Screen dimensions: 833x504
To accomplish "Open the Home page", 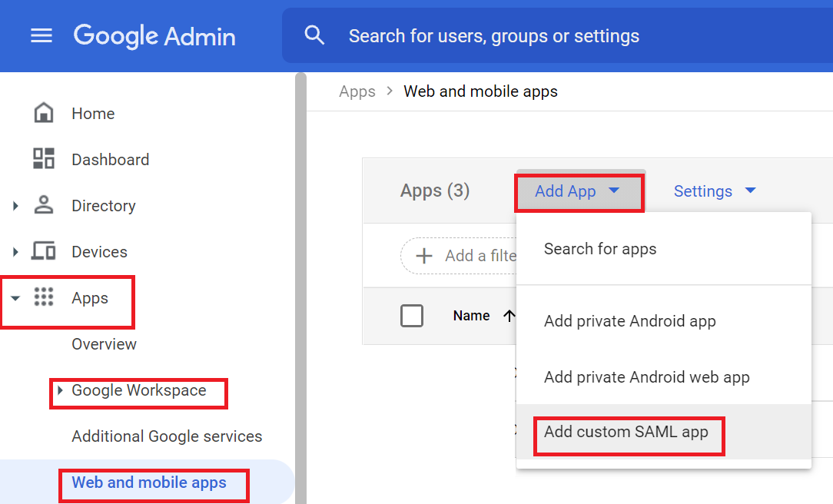I will tap(93, 114).
